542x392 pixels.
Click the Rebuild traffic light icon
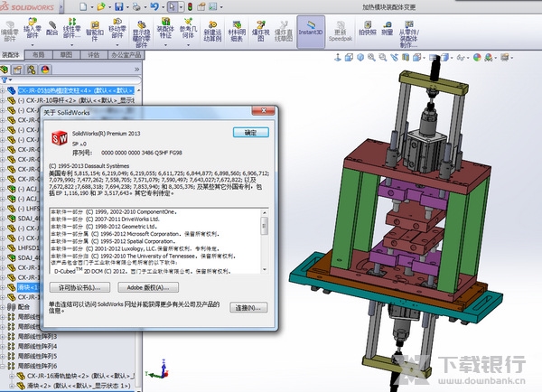[x=191, y=6]
